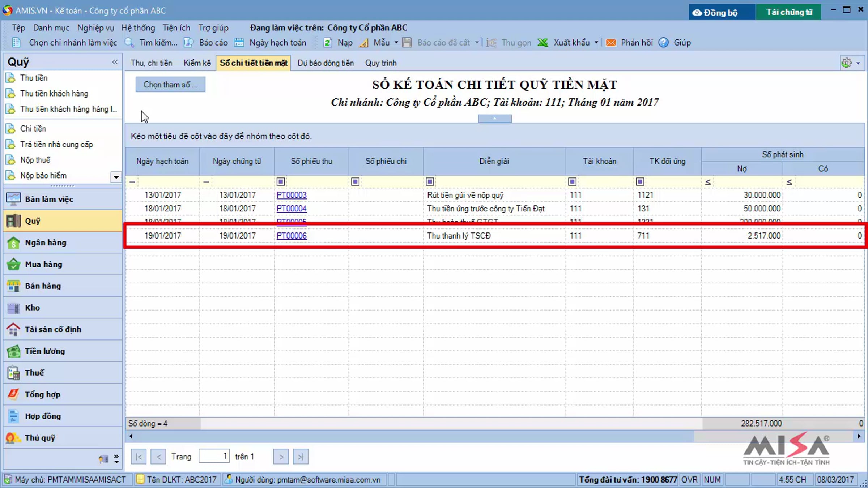Open the Có column filter operator
The width and height of the screenshot is (868, 488).
(789, 182)
